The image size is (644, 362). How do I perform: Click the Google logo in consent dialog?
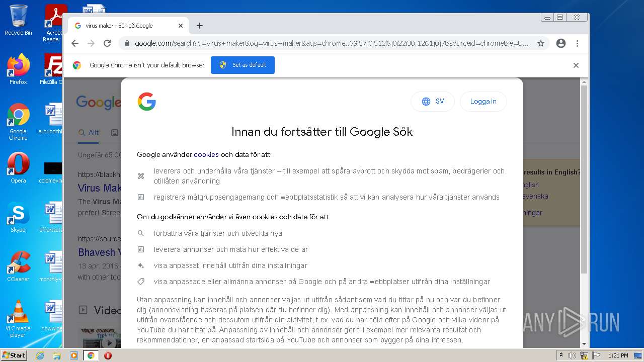(x=147, y=102)
